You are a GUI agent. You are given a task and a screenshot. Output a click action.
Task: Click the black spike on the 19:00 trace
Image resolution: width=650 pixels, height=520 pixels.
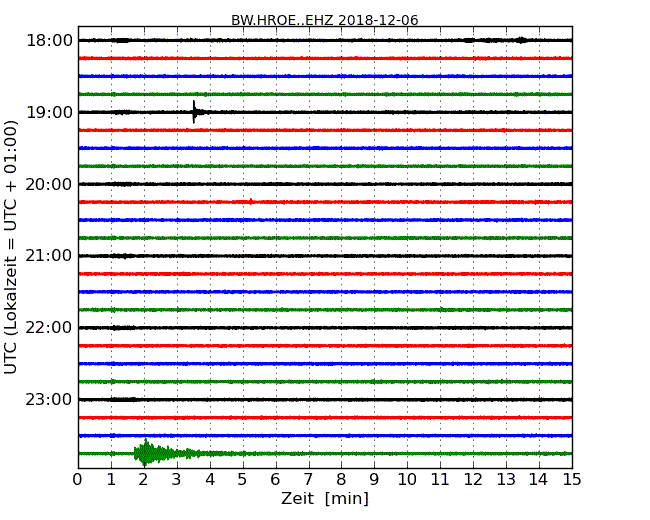pyautogui.click(x=195, y=112)
